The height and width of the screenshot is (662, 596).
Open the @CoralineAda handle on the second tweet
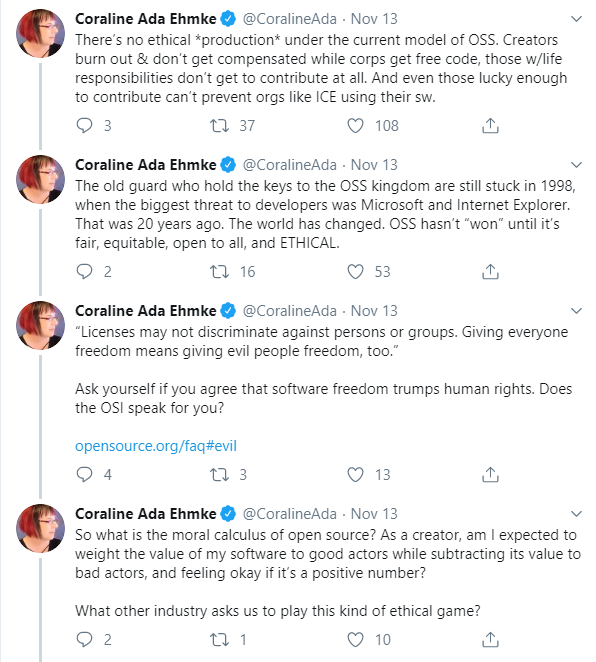[290, 165]
